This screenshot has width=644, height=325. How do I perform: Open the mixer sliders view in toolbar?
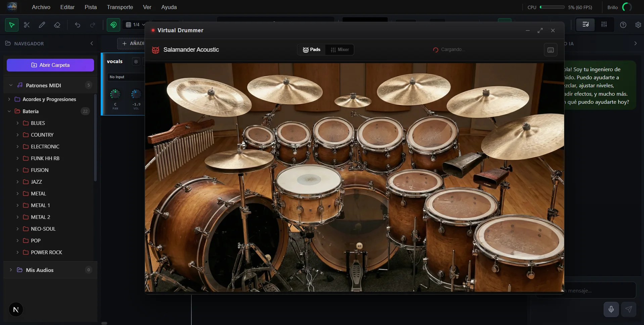point(604,25)
